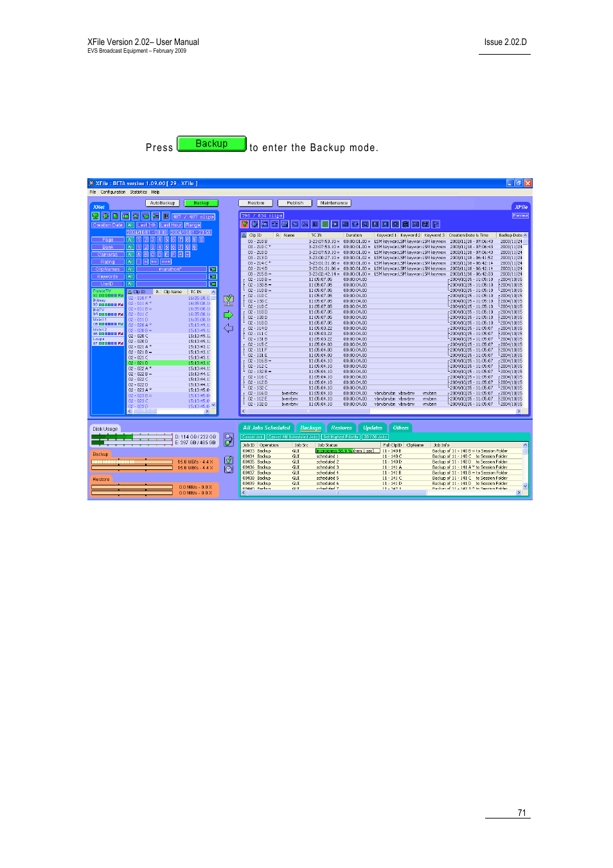Viewport: 613px width, 868px height.
Task: Toggle page 1 filter
Action: pos(139,240)
